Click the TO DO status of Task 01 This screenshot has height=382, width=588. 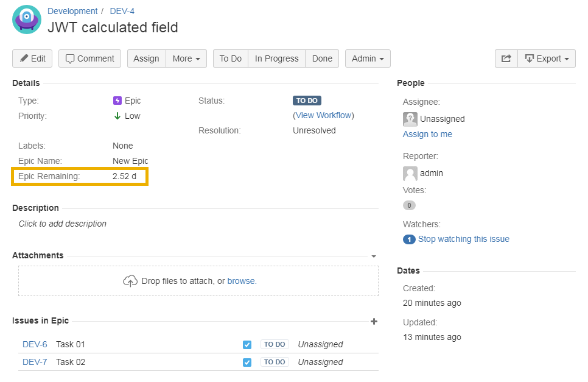point(275,344)
